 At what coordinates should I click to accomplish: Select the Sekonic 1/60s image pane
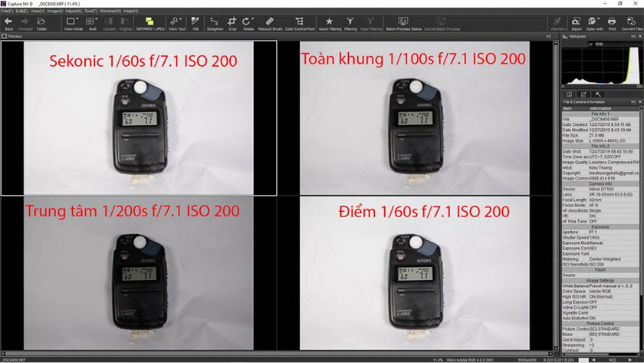point(139,118)
